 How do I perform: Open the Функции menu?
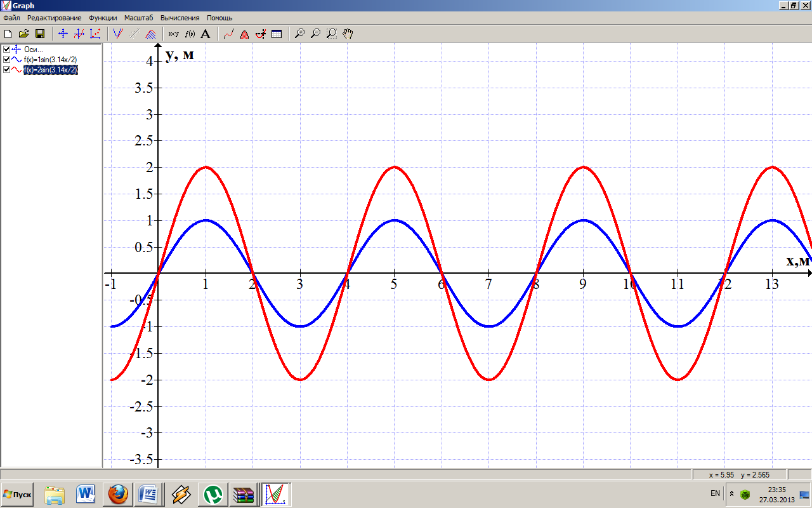[x=103, y=18]
